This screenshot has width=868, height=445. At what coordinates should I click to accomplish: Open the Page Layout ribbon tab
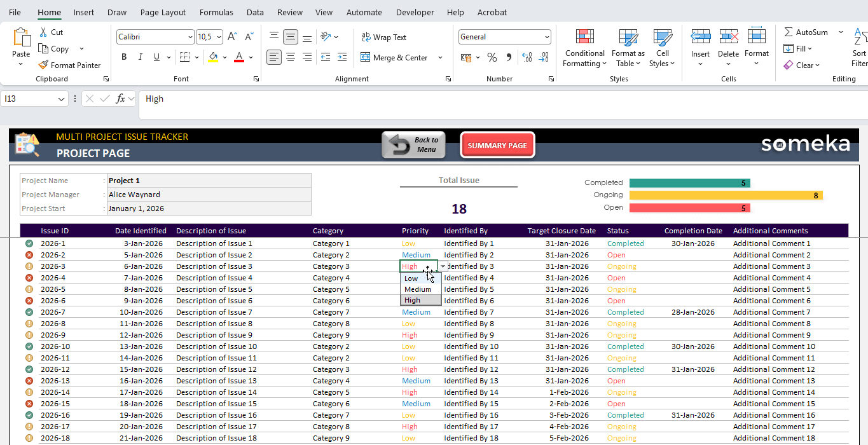click(163, 12)
